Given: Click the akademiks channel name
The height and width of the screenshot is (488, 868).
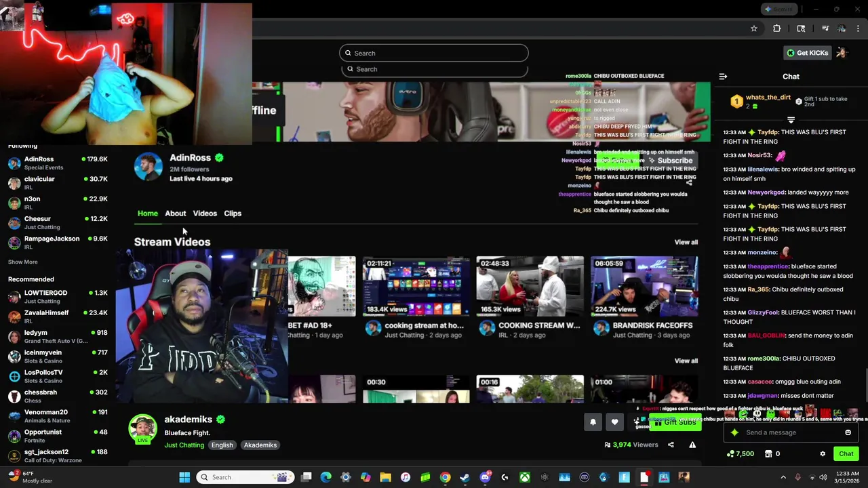Looking at the screenshot, I should click(x=188, y=420).
